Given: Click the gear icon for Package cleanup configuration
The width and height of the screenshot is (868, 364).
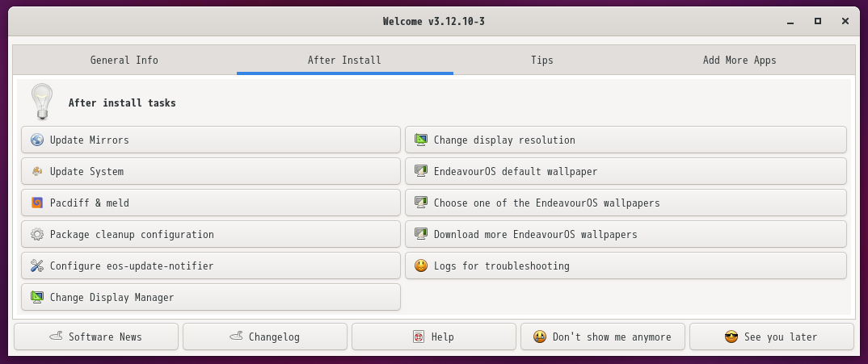Looking at the screenshot, I should click(37, 235).
